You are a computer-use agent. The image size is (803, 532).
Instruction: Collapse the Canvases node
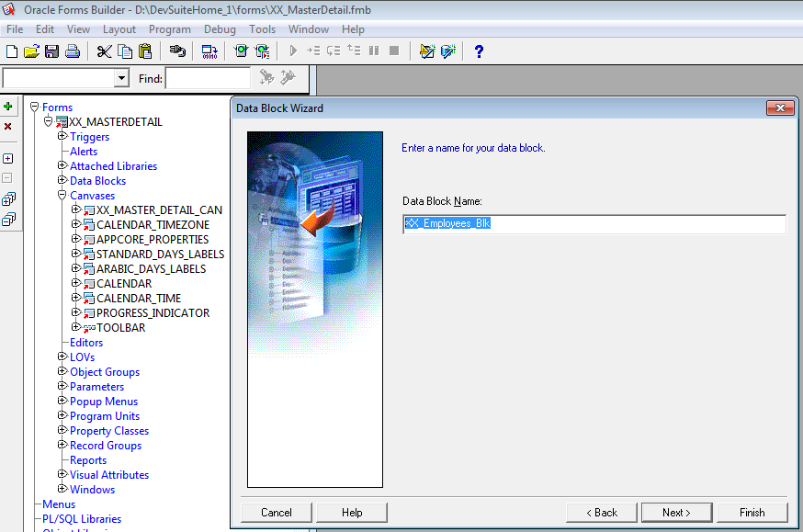(62, 195)
